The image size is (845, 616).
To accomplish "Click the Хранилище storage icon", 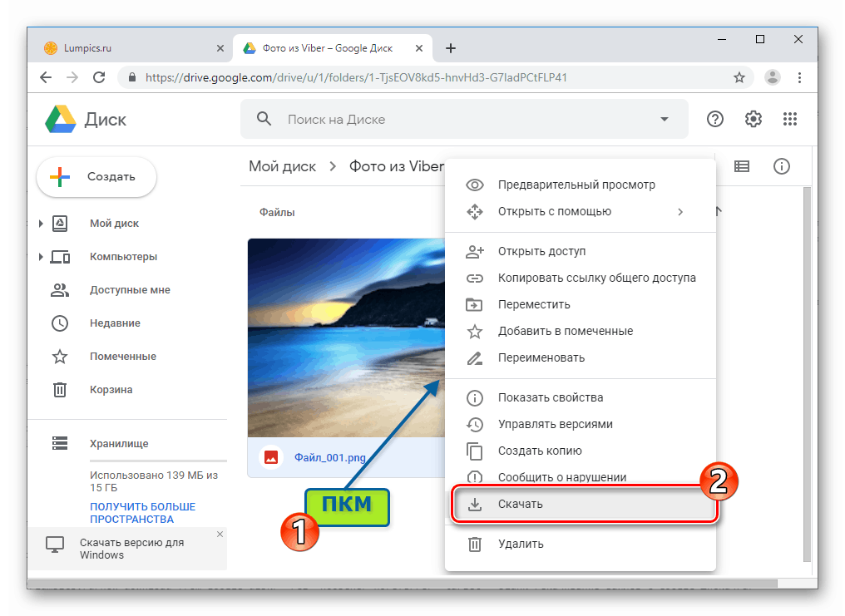I will coord(60,443).
